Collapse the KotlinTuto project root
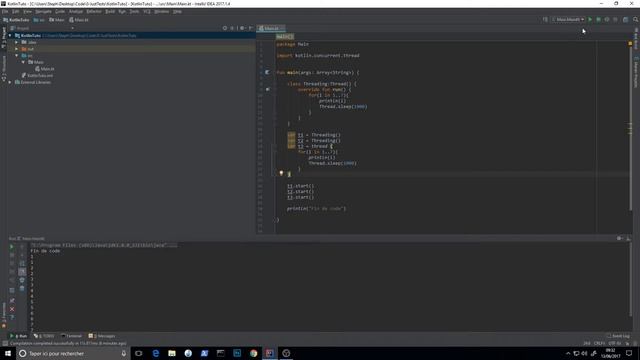Viewport: 640px width, 360px height. (x=10, y=36)
